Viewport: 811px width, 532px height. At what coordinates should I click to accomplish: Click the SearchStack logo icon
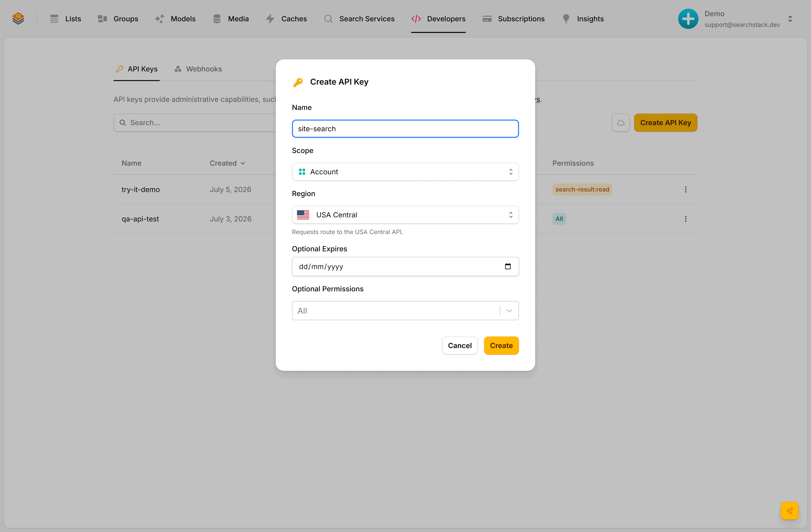pos(18,18)
